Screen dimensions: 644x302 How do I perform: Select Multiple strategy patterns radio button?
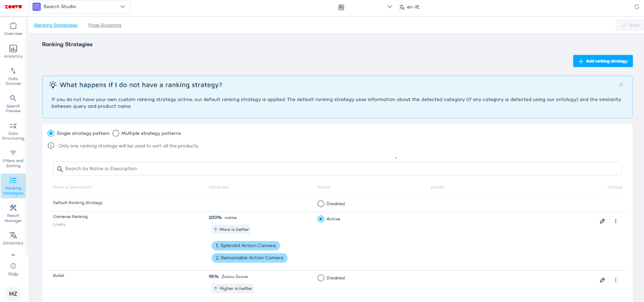(116, 133)
